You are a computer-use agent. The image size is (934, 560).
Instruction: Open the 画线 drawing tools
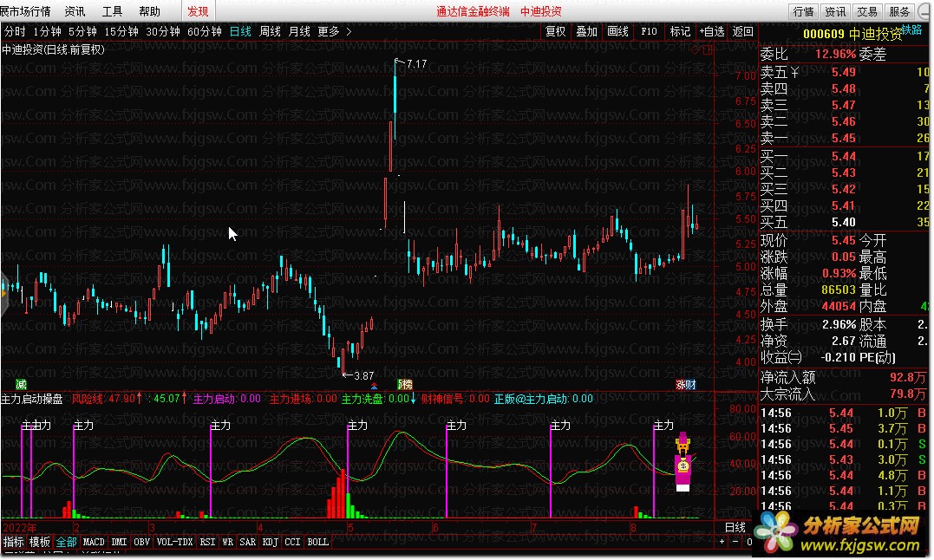pos(617,31)
